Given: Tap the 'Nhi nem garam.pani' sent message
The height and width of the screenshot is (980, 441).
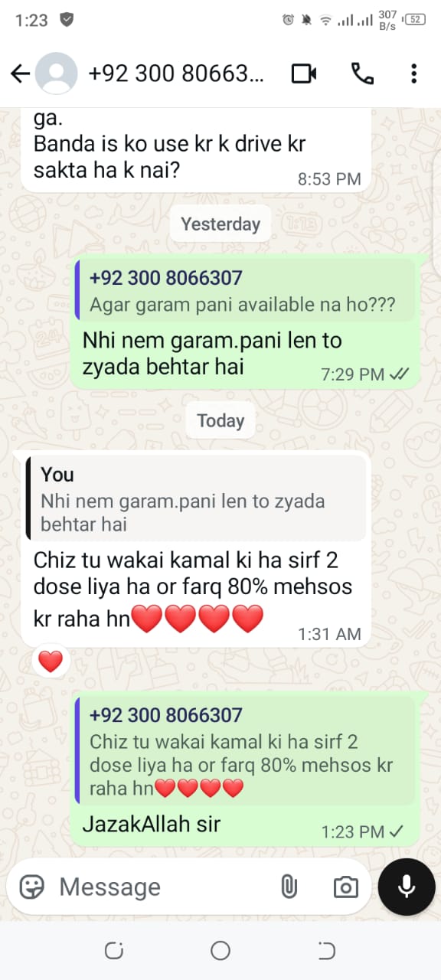Looking at the screenshot, I should click(x=245, y=322).
